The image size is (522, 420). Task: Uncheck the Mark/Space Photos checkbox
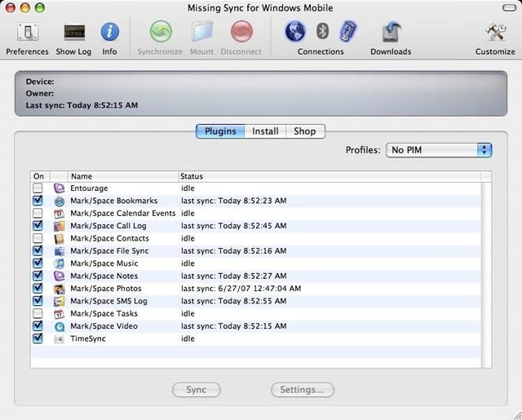(38, 288)
